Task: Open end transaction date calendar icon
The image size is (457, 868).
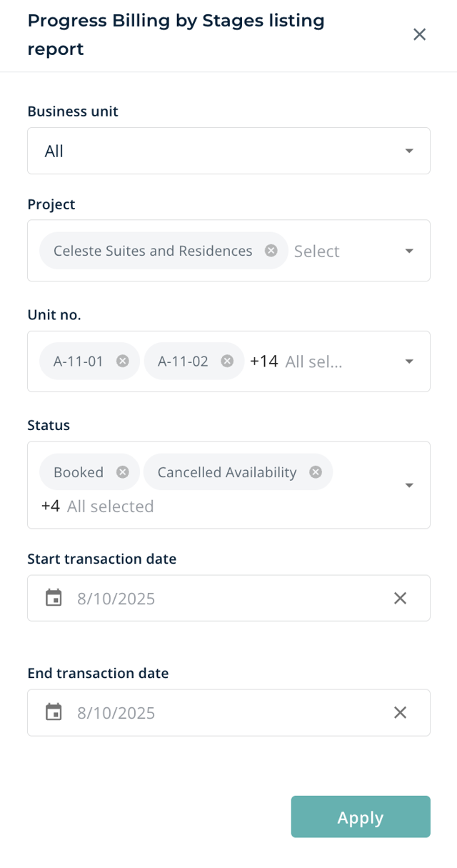Action: tap(54, 712)
